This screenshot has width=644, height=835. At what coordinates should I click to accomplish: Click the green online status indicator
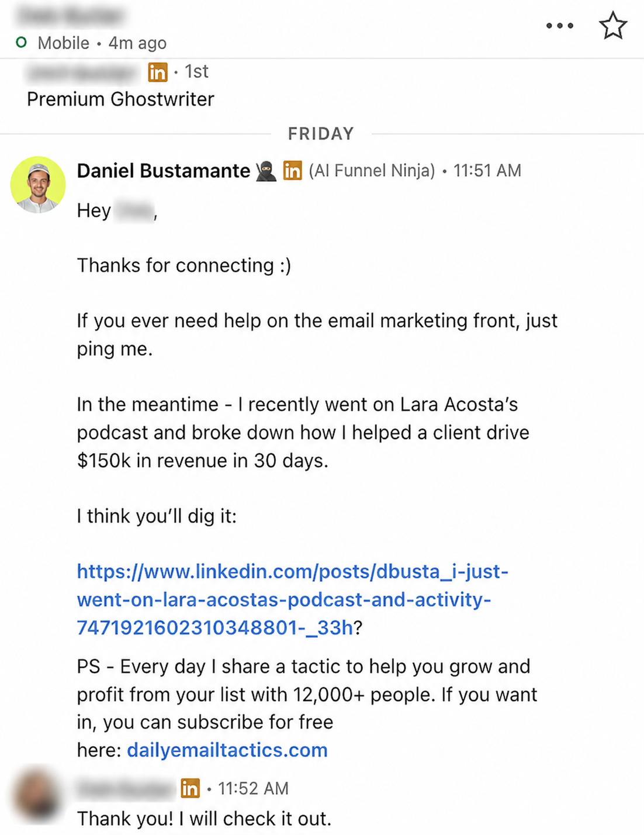point(22,43)
